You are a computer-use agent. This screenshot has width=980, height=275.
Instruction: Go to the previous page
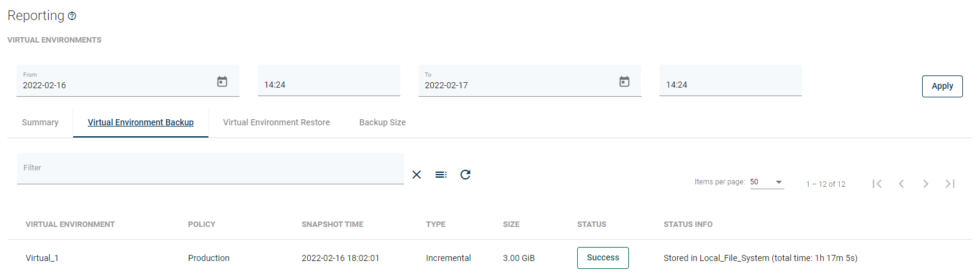[901, 184]
